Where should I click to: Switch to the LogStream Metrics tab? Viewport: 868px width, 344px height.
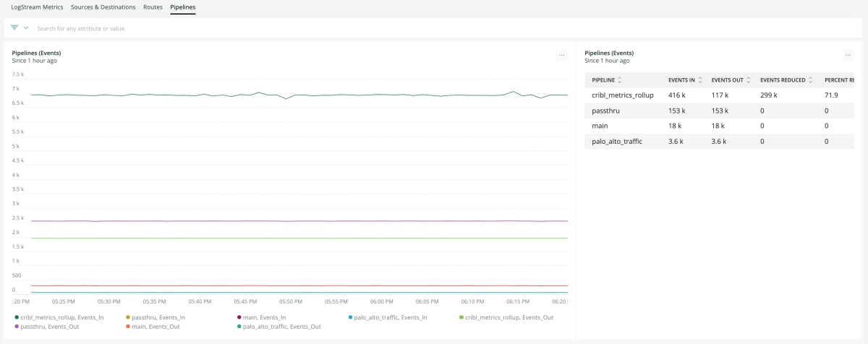coord(37,7)
